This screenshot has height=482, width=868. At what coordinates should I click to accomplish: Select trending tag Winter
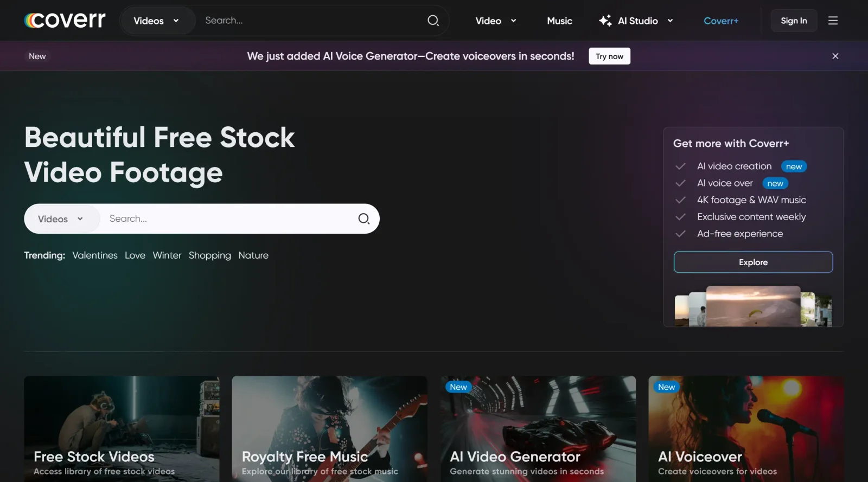[167, 255]
